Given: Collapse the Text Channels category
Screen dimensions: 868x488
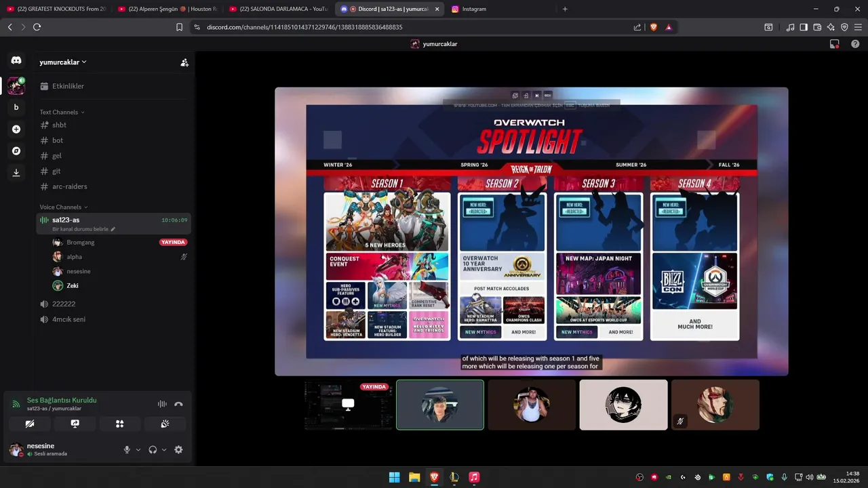Looking at the screenshot, I should pos(62,112).
